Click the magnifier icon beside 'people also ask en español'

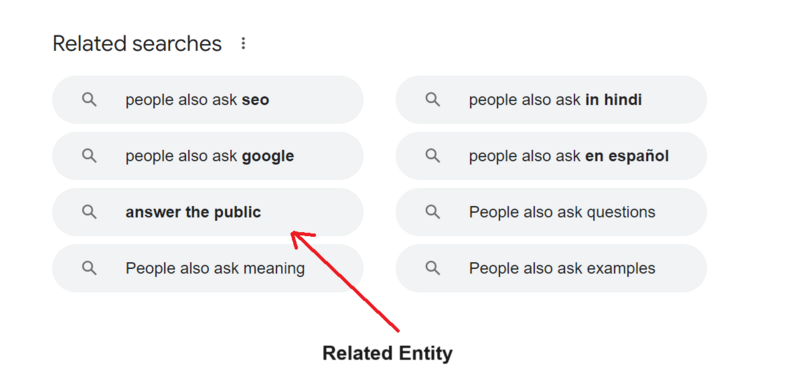tap(433, 156)
